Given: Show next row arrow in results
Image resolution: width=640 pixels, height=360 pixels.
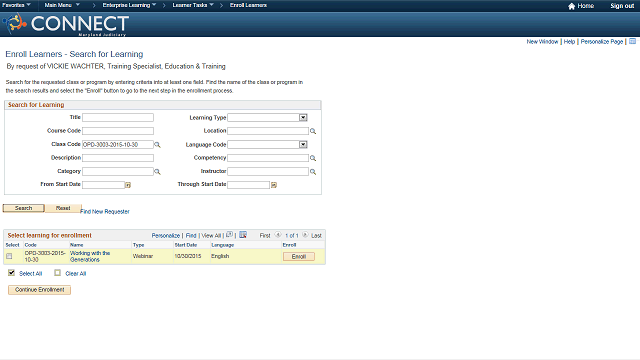Looking at the screenshot, I should click(305, 235).
